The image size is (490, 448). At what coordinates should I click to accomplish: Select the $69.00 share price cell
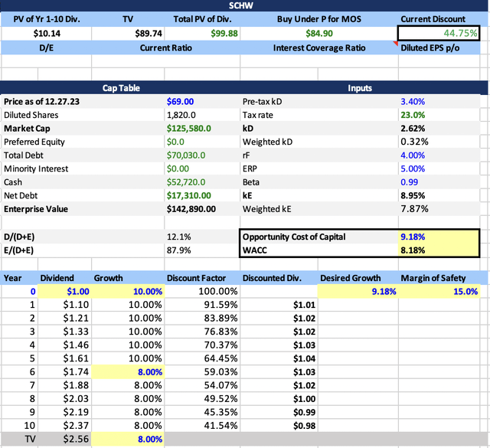(202, 102)
